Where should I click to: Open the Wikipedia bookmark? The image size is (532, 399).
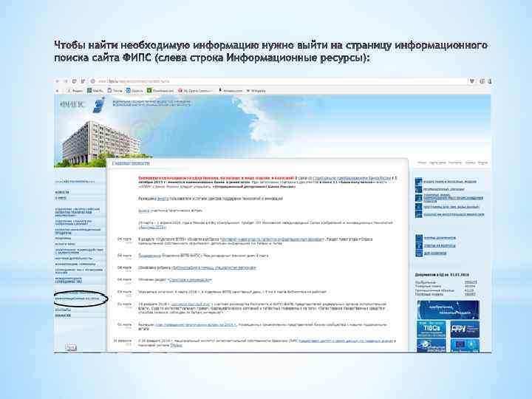tap(256, 91)
